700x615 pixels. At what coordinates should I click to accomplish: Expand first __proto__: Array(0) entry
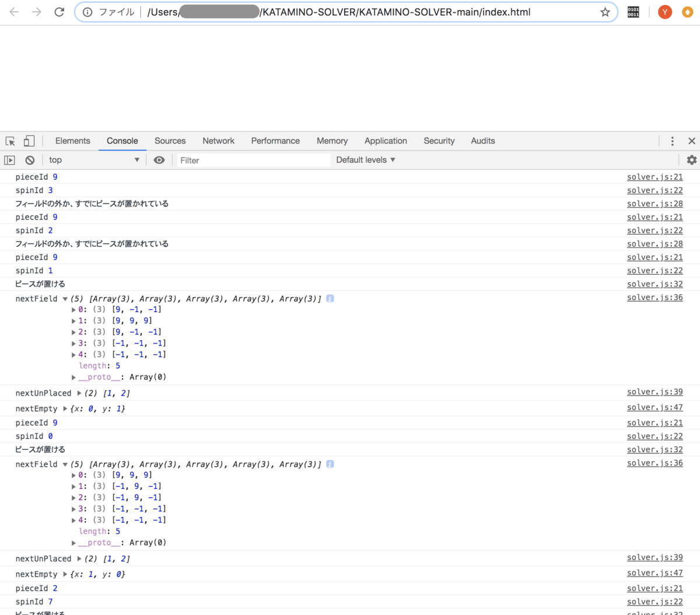[x=73, y=378]
